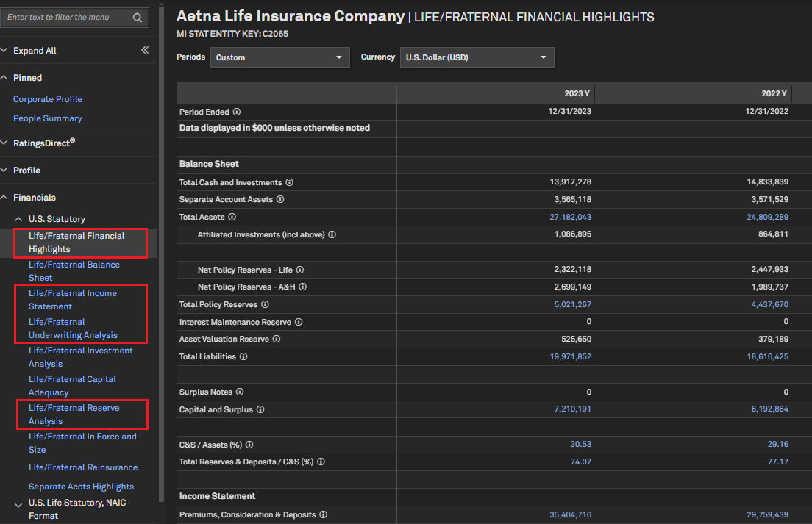The image size is (812, 524).
Task: Expand All menu sections
Action: 35,51
